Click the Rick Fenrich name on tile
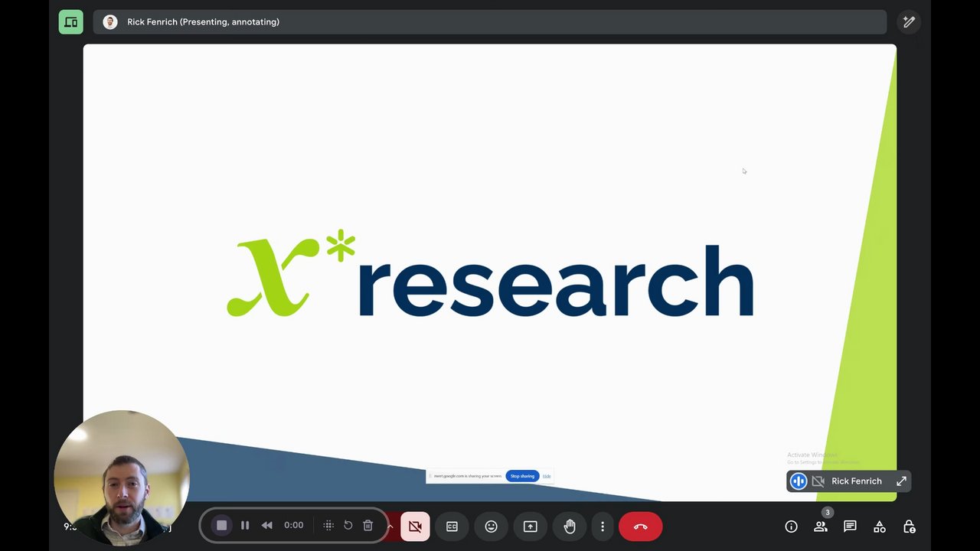The height and width of the screenshot is (551, 980). coord(857,481)
